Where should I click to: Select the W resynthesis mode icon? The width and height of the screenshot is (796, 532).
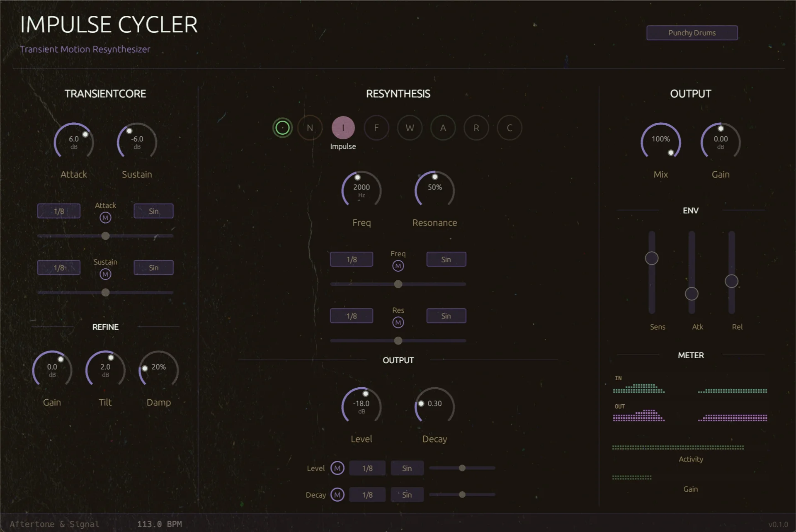[x=410, y=128]
